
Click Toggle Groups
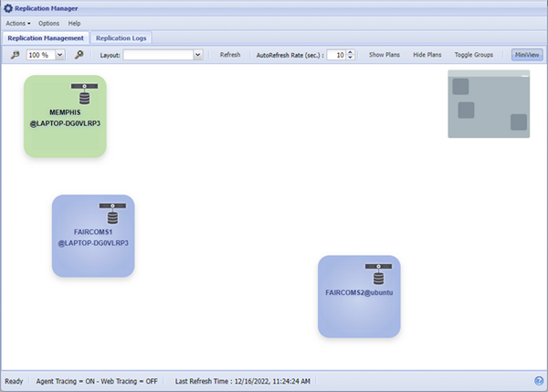(x=473, y=55)
